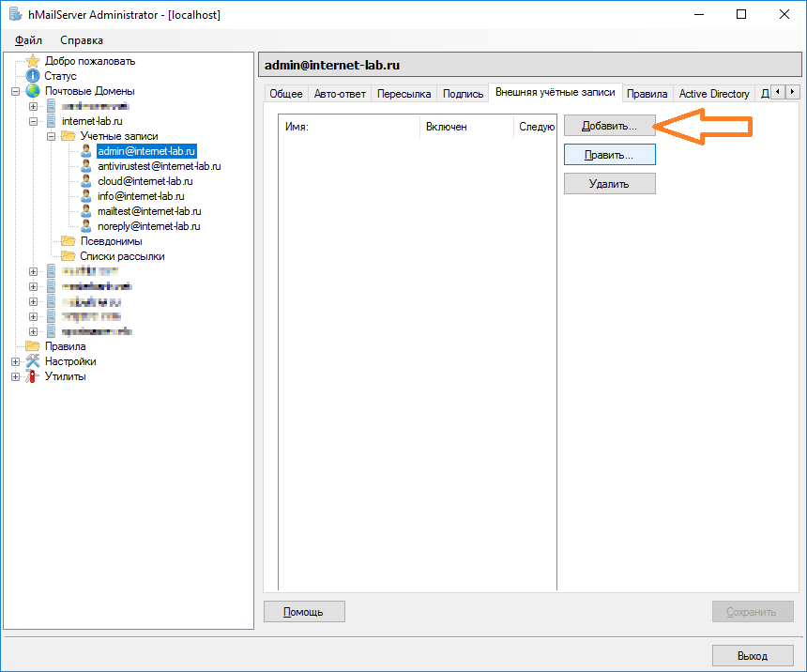Collapse the Почтовые Домены tree node
This screenshot has width=807, height=672.
tap(15, 92)
